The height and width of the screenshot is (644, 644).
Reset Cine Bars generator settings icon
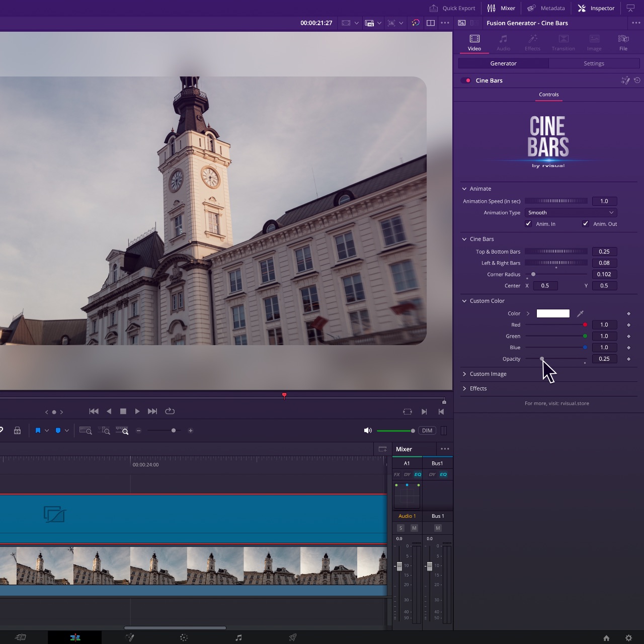click(637, 80)
